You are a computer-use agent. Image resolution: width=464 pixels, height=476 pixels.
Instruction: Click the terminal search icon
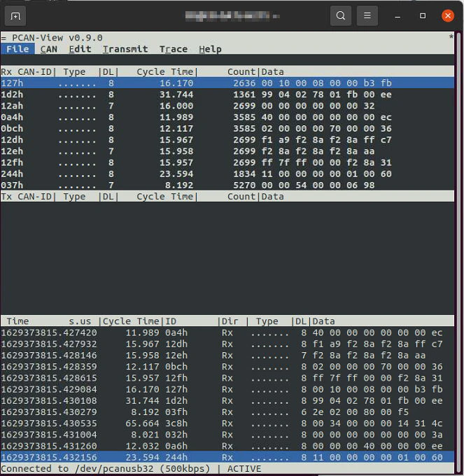click(x=341, y=16)
